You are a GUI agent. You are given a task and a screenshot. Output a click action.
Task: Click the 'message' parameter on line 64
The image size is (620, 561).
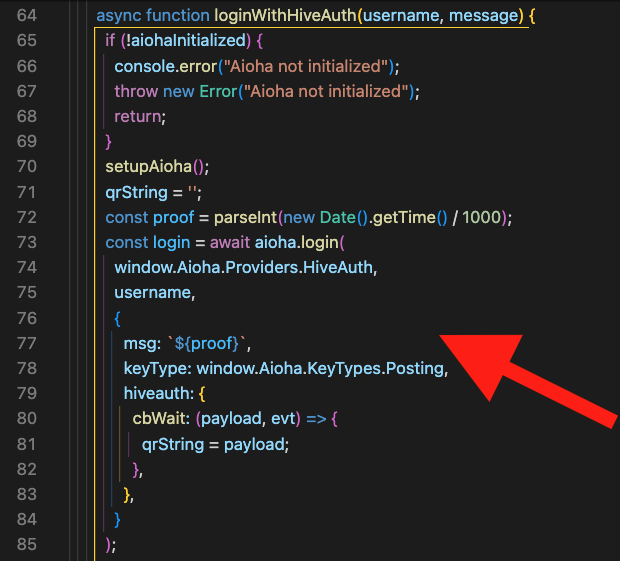click(484, 16)
